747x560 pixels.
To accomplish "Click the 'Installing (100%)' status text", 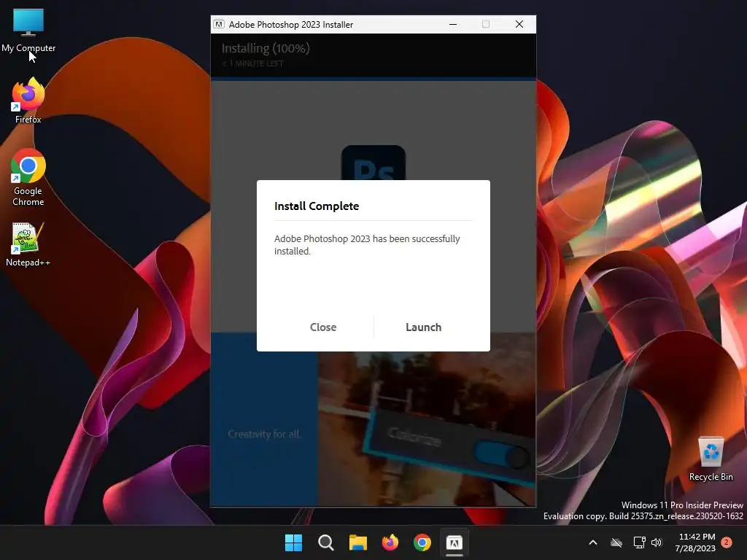I will 266,48.
